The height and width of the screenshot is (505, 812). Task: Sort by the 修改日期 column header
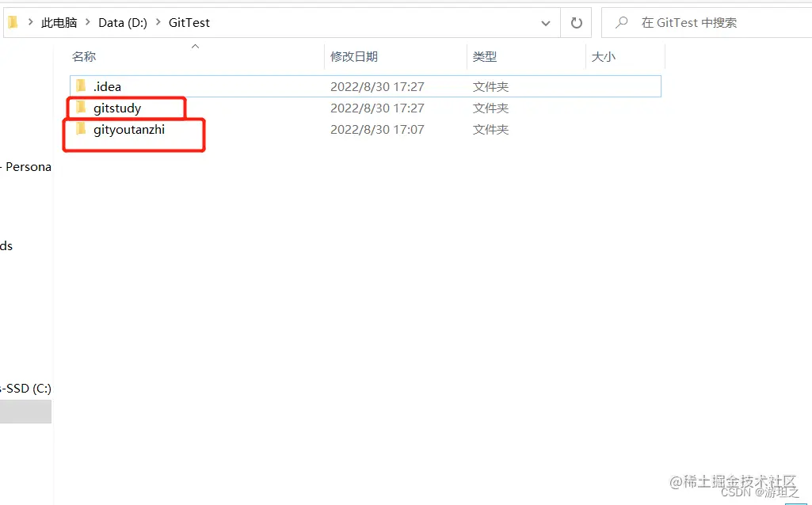click(354, 56)
